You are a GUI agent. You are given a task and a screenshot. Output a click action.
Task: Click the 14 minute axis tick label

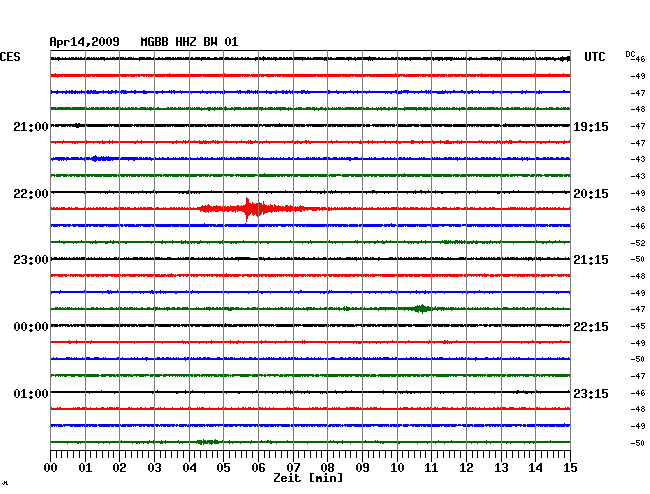(536, 467)
